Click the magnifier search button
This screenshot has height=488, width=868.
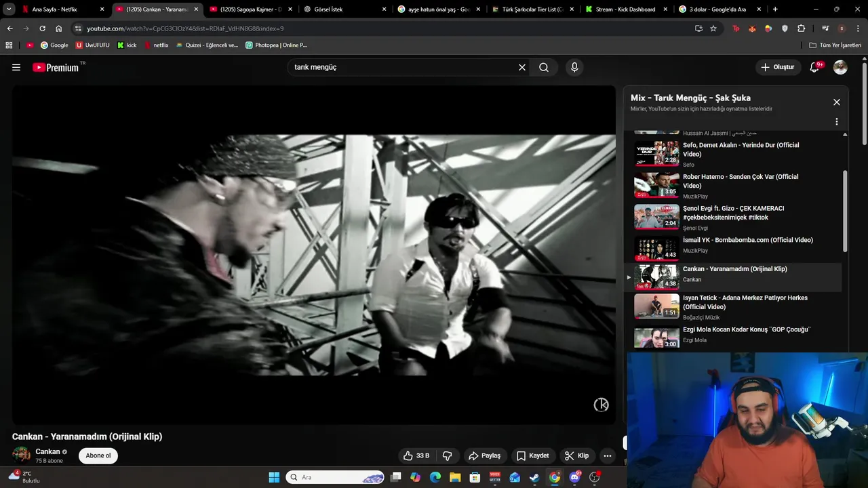click(544, 67)
